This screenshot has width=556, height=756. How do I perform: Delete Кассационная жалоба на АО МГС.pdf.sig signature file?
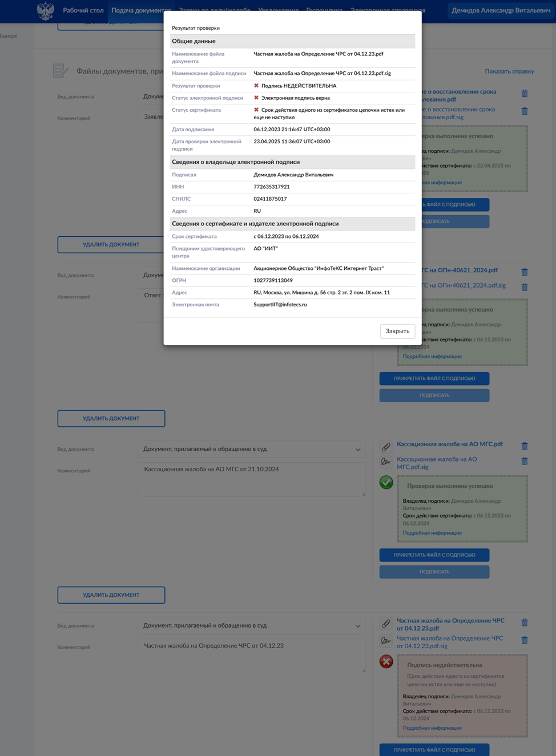pos(524,461)
